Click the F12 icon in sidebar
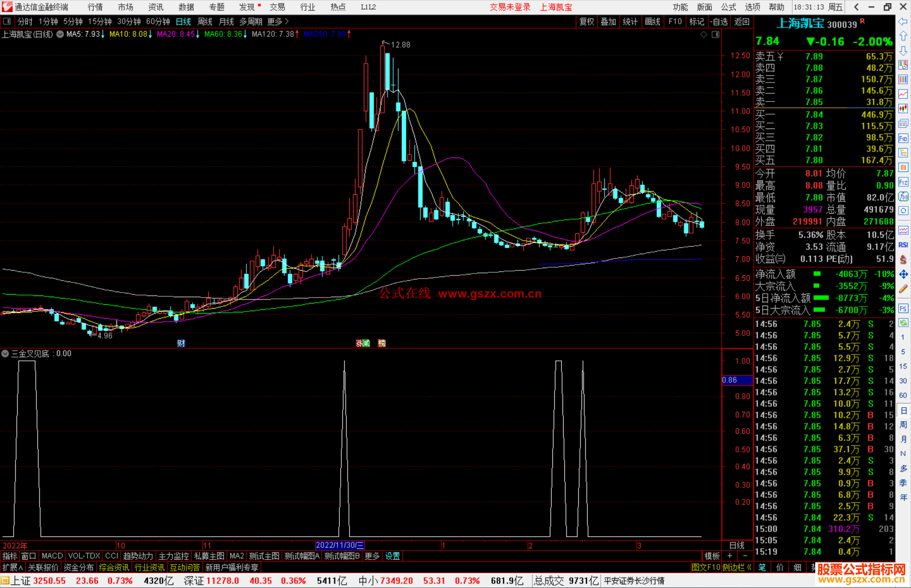This screenshot has height=588, width=911. [903, 182]
